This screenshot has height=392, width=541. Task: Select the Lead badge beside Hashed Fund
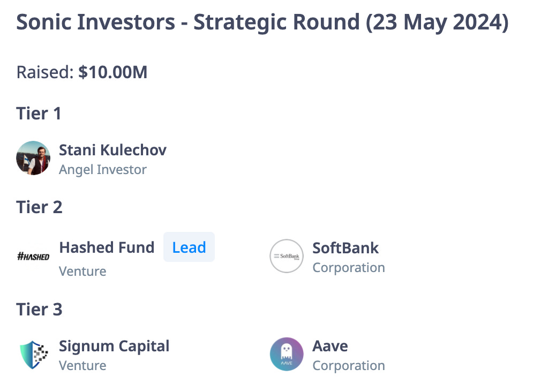(x=189, y=247)
